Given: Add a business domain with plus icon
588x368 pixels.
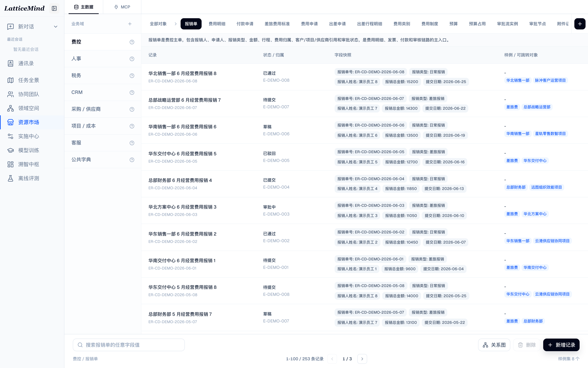Looking at the screenshot, I should coord(130,24).
